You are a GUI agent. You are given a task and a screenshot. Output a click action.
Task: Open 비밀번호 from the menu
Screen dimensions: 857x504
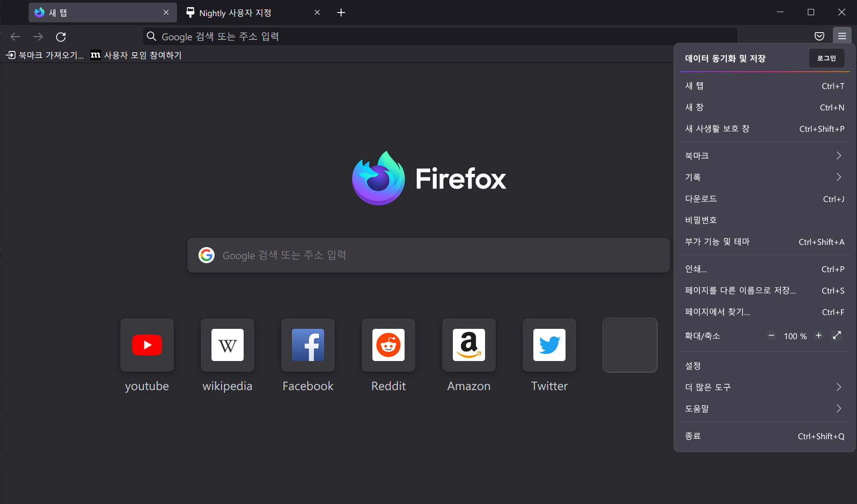(x=764, y=220)
